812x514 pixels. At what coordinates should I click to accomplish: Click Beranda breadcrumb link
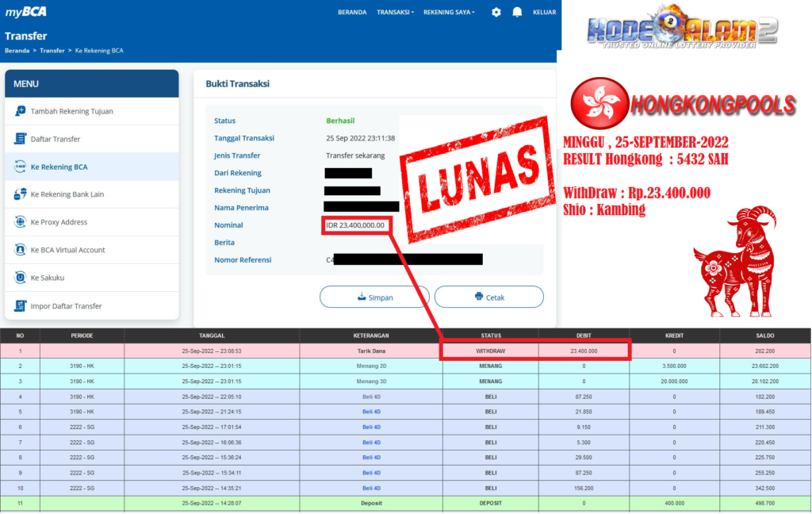coord(17,50)
